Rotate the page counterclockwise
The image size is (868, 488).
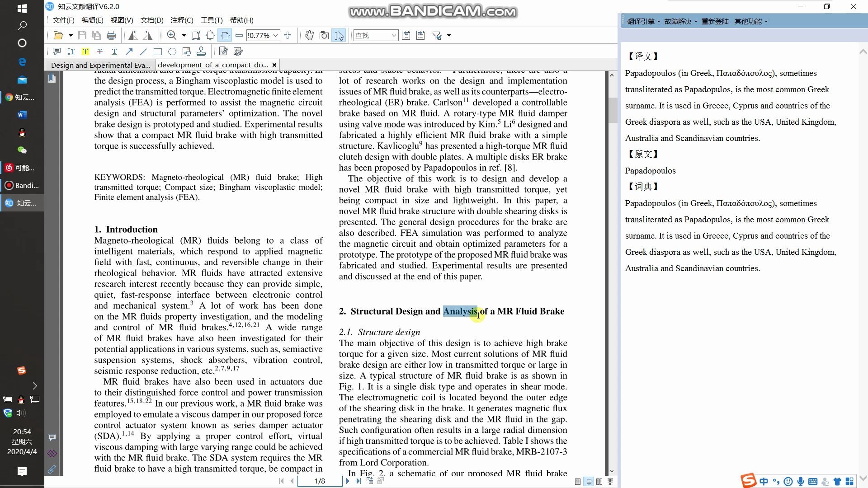(133, 35)
